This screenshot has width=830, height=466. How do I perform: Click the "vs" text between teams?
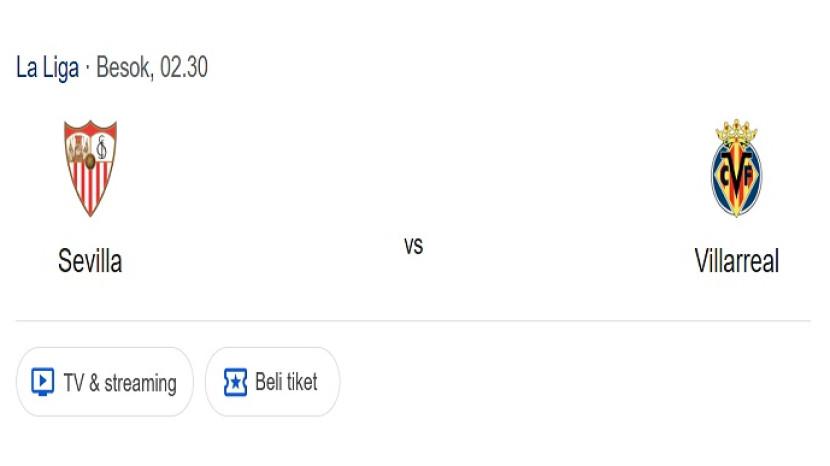[413, 246]
